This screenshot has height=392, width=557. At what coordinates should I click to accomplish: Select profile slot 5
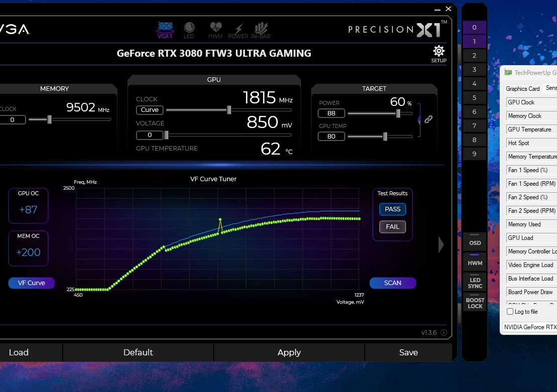[x=474, y=98]
